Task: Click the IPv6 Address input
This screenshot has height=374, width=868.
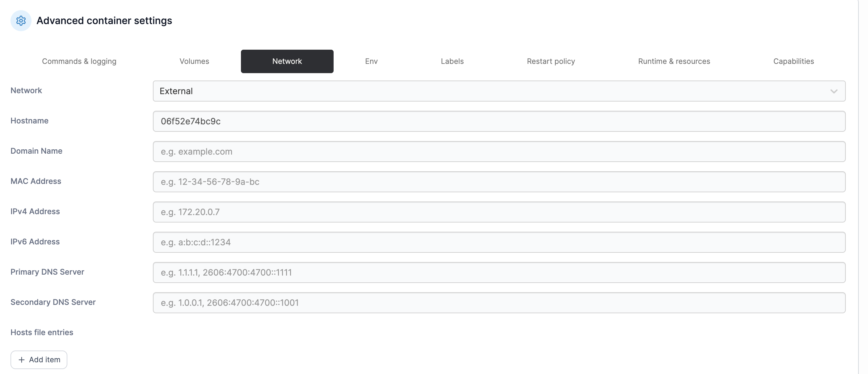Action: pos(499,242)
